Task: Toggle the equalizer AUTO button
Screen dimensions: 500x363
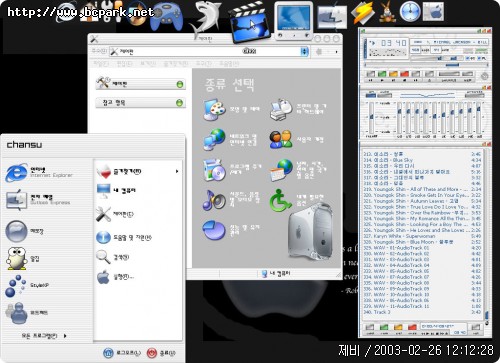Action: [x=384, y=94]
